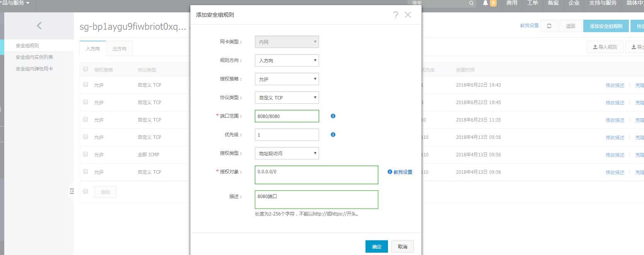
Task: Click the 优先级 input field
Action: [287, 135]
